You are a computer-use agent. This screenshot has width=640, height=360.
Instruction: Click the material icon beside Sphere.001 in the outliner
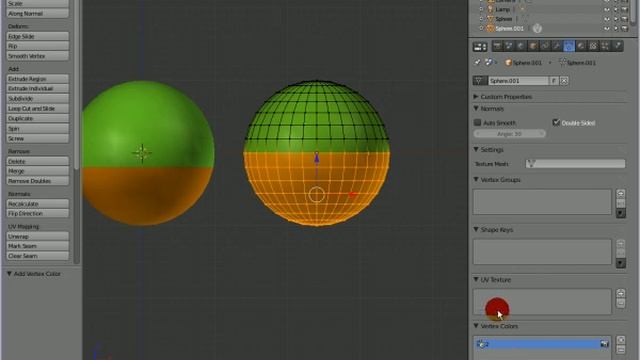coord(537,28)
